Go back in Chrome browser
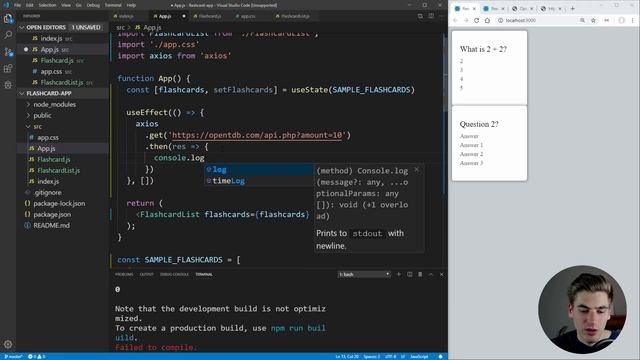Image resolution: width=640 pixels, height=360 pixels. (x=455, y=20)
